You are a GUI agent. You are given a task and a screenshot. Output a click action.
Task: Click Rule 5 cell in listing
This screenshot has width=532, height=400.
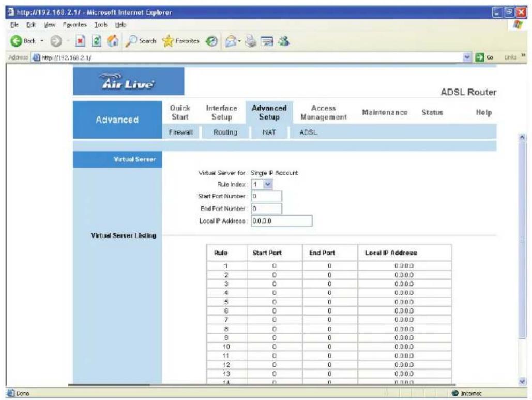point(226,302)
